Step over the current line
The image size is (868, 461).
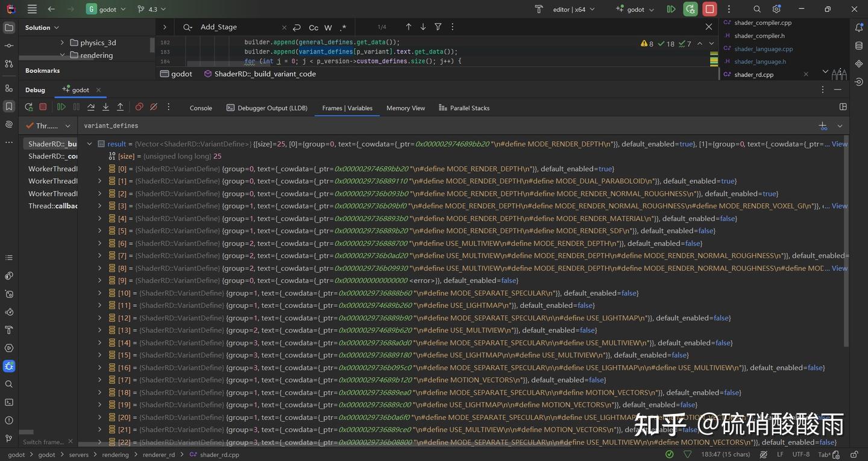pyautogui.click(x=90, y=107)
